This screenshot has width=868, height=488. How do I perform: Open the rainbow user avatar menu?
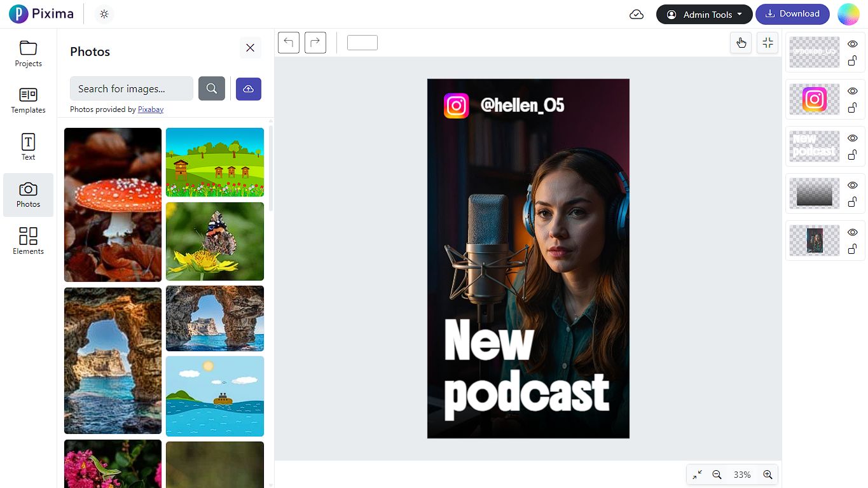click(x=848, y=14)
